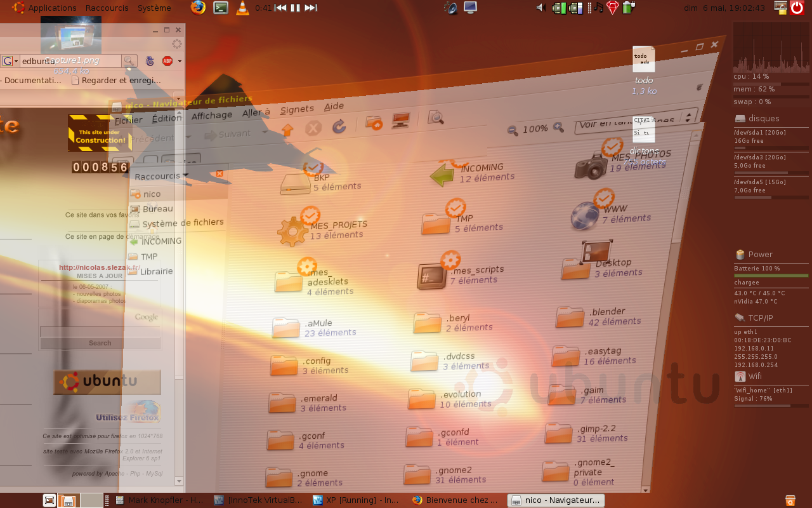The image size is (812, 508).
Task: Open Affichage menu in file browser
Action: (212, 116)
